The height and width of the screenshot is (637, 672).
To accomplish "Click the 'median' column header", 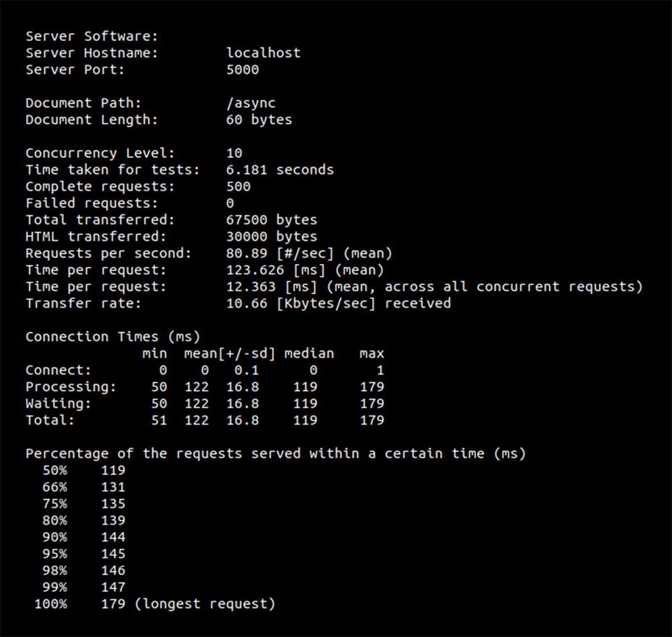I will [309, 353].
